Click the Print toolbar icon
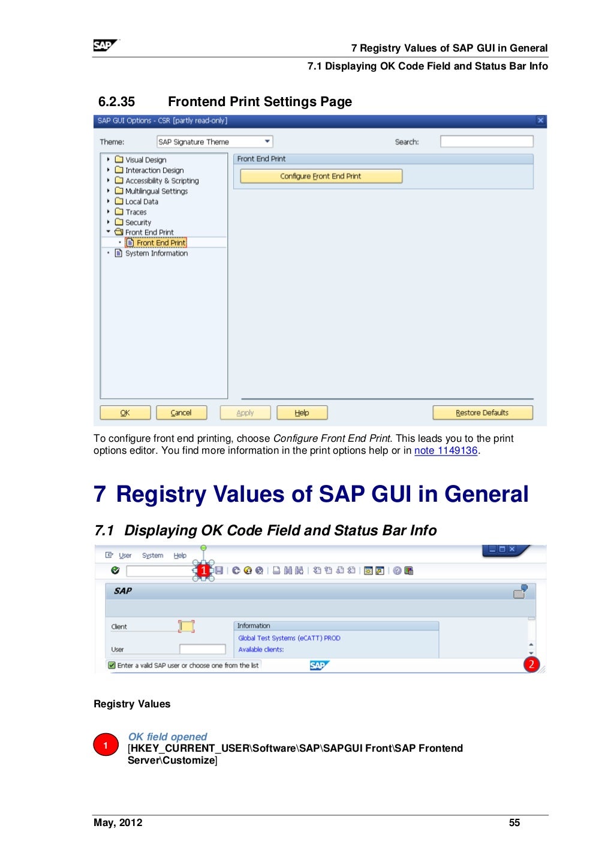614x868 pixels. (276, 571)
